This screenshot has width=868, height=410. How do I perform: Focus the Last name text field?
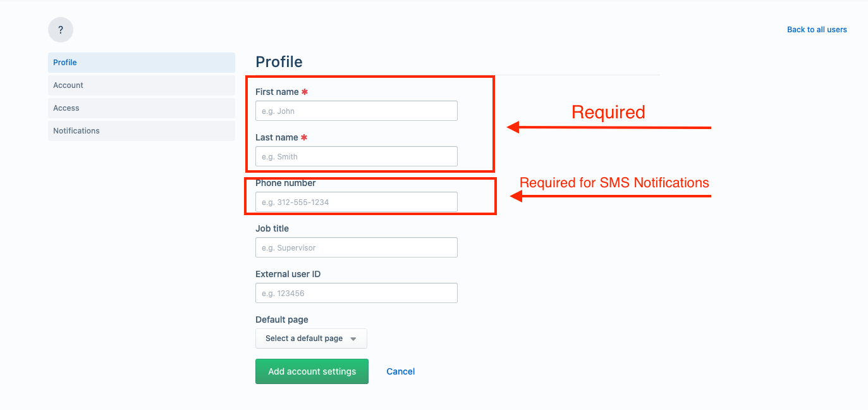pos(357,156)
